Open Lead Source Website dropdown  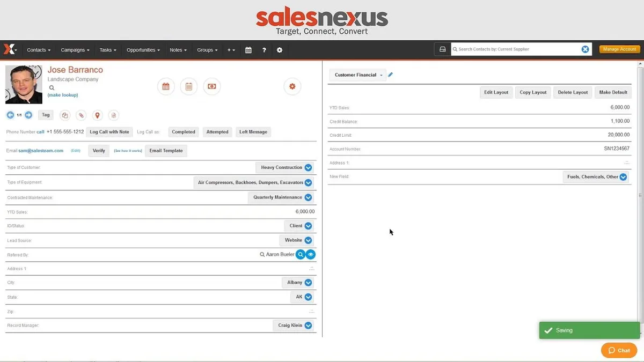pyautogui.click(x=296, y=240)
